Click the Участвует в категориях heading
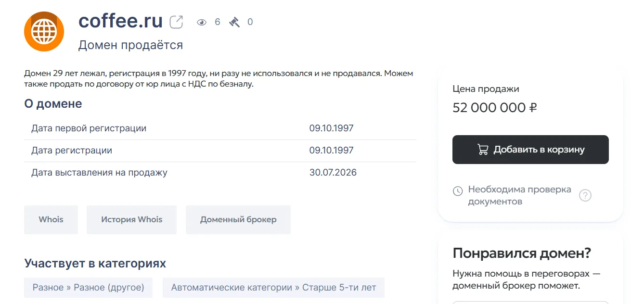This screenshot has width=644, height=304. coord(95,264)
